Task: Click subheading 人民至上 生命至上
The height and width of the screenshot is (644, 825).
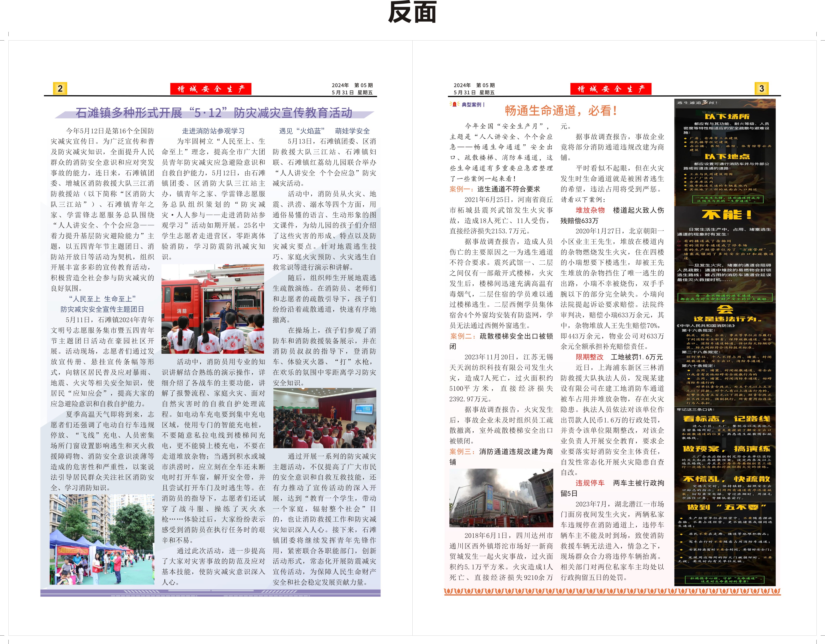Action: click(x=102, y=299)
